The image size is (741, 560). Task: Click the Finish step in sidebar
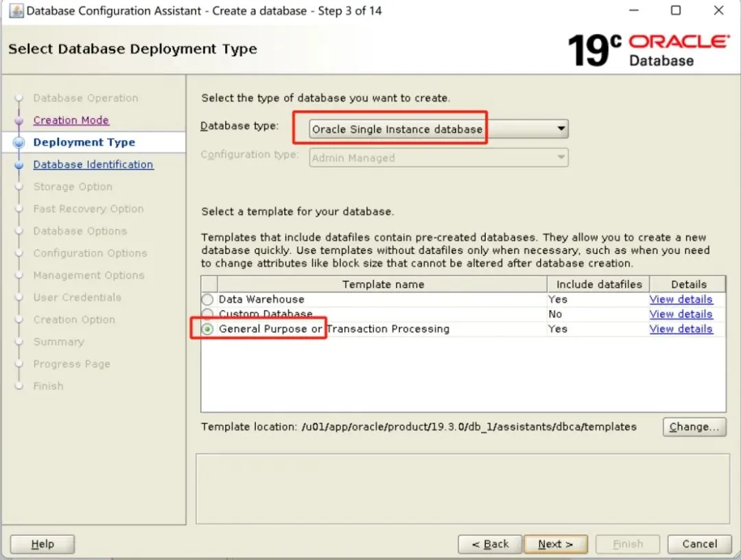tap(48, 386)
